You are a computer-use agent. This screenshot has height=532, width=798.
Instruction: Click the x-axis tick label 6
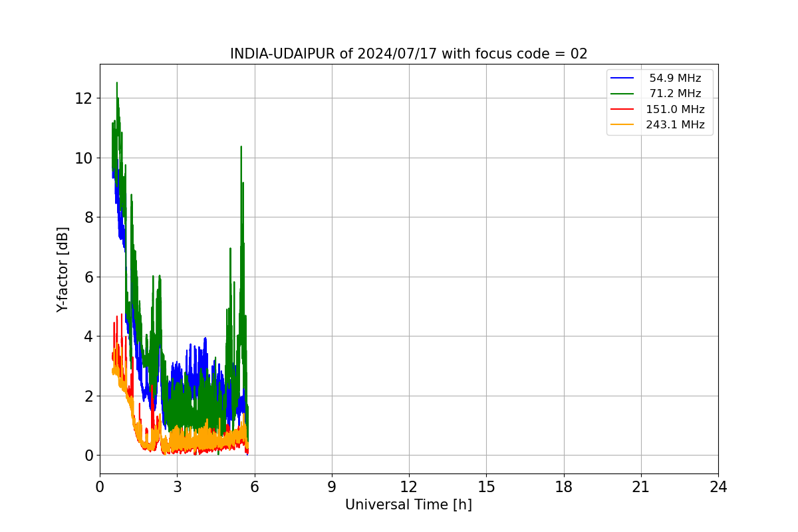click(254, 487)
